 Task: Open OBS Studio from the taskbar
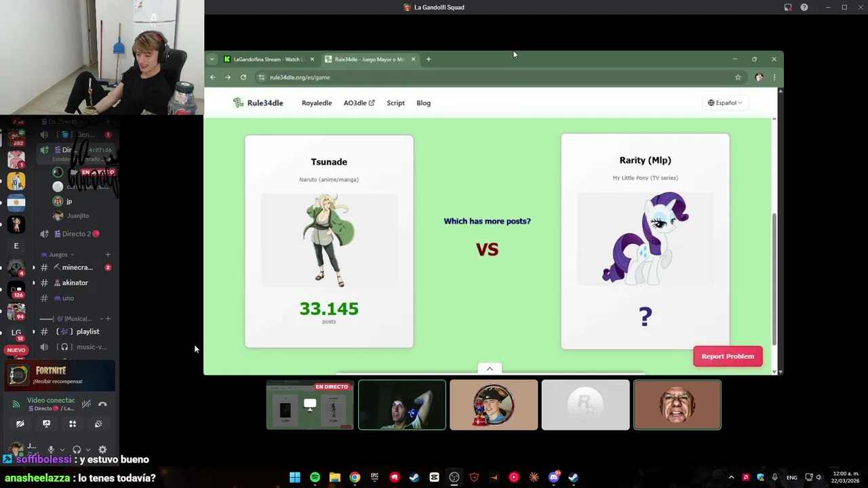click(454, 477)
